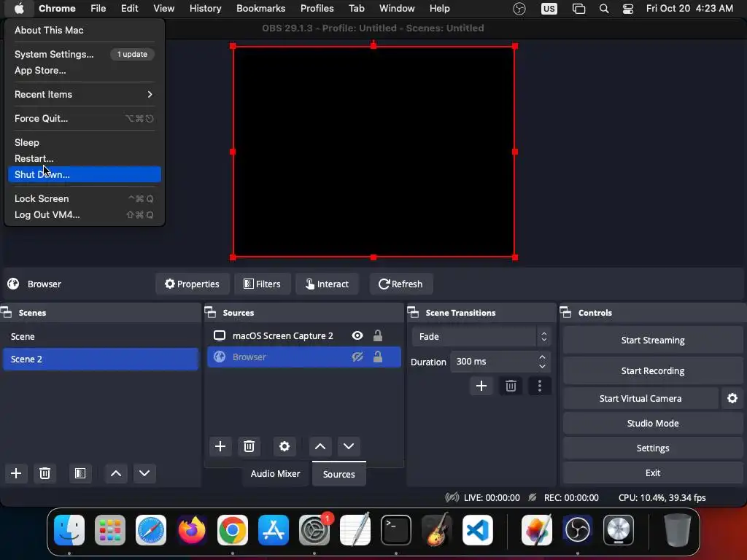The height and width of the screenshot is (560, 747).
Task: Open OBS icon in the Dock
Action: (x=578, y=529)
